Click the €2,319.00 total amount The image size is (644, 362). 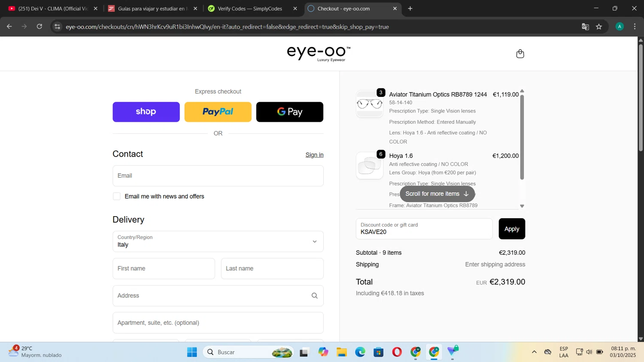click(x=507, y=282)
